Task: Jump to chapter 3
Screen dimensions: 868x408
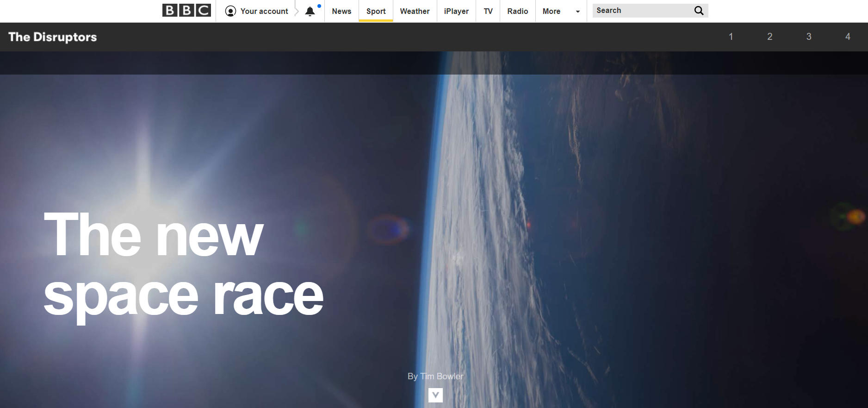Action: pos(809,37)
